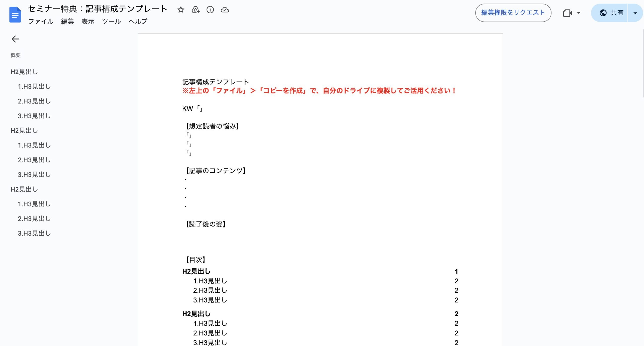Click the 【読了後の姿】 line
The image size is (644, 346).
pos(205,224)
